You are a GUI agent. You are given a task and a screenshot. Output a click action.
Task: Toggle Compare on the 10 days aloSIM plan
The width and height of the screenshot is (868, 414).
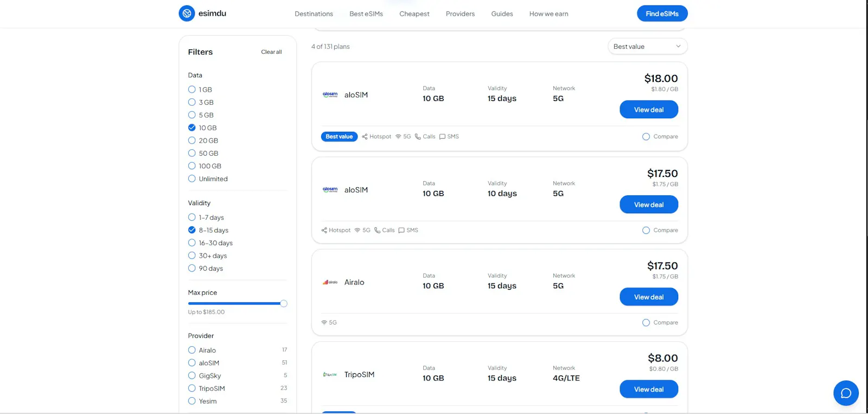pos(646,230)
